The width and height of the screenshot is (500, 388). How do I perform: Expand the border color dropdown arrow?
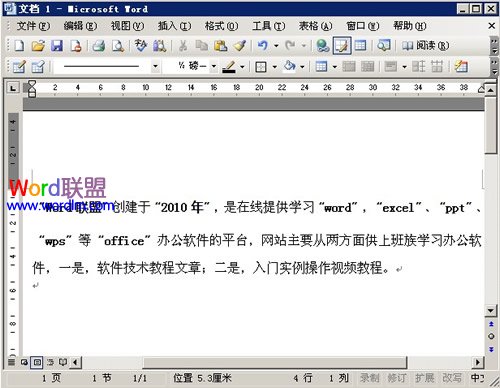pos(242,67)
